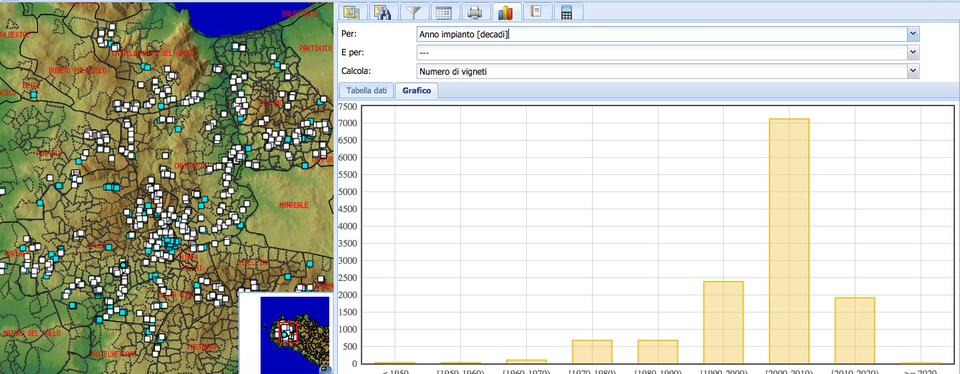The height and width of the screenshot is (374, 960).
Task: Click the CASTELVETRANO map label
Action: tap(112, 354)
